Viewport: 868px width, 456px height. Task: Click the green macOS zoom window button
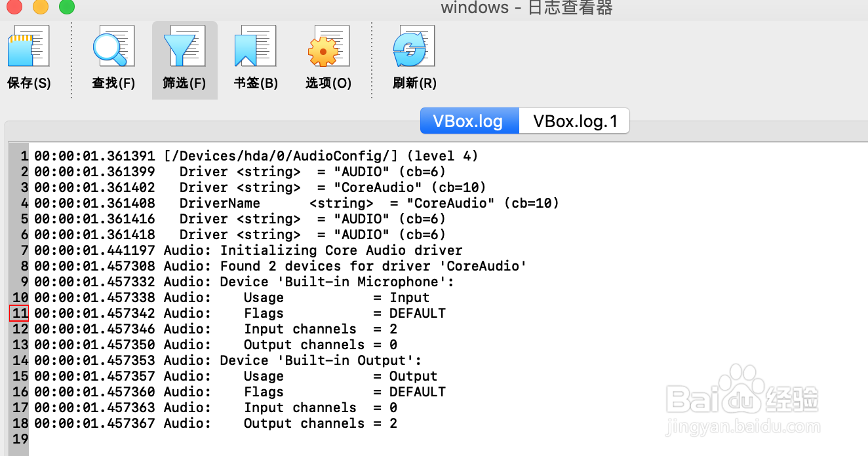tap(67, 7)
